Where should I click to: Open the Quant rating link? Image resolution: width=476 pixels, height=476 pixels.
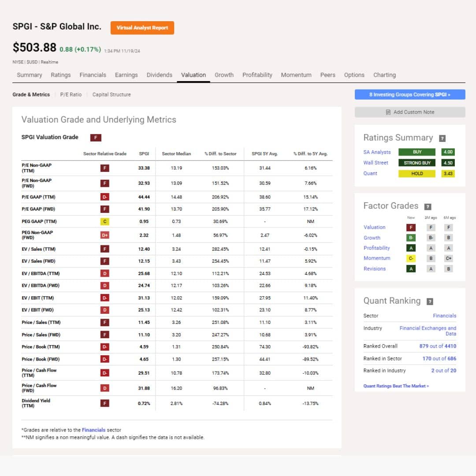(x=370, y=174)
